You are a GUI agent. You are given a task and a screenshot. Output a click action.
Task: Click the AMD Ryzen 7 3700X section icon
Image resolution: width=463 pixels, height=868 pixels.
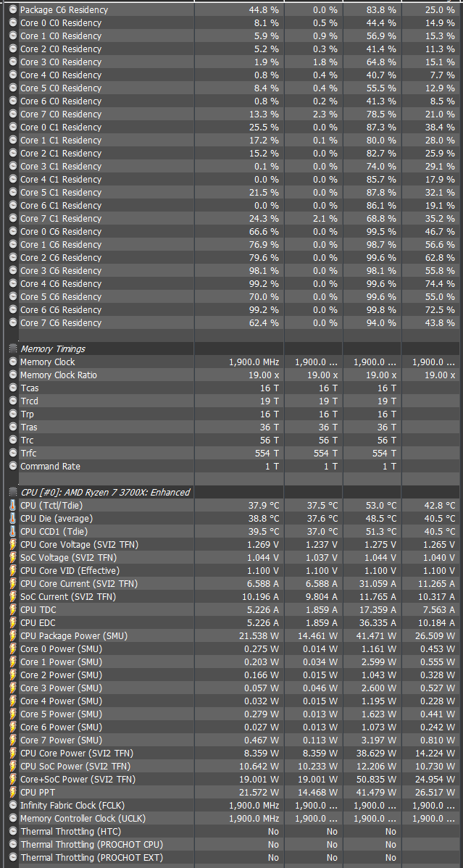point(13,492)
